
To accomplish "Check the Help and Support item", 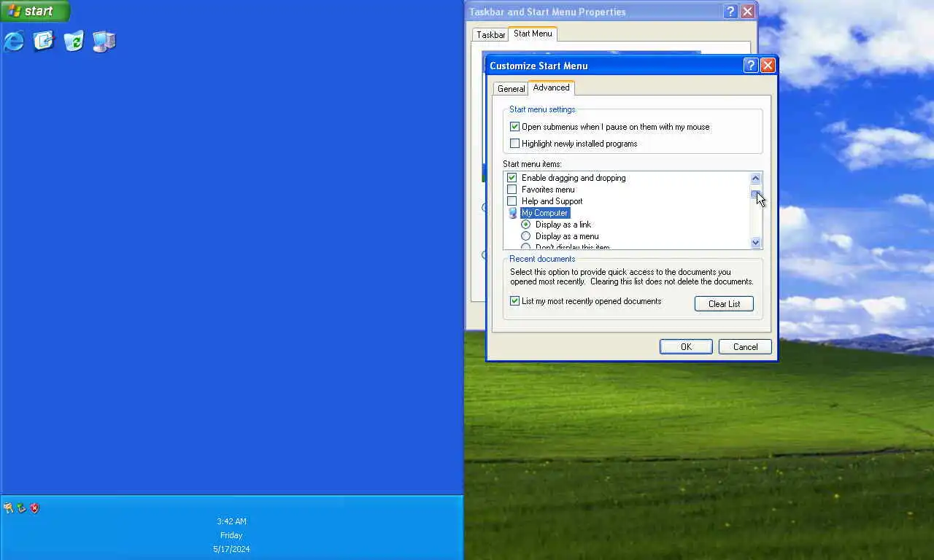I will pos(512,201).
